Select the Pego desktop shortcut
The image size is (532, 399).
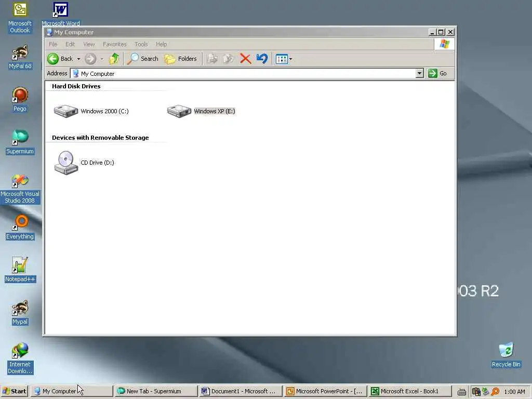pyautogui.click(x=20, y=100)
